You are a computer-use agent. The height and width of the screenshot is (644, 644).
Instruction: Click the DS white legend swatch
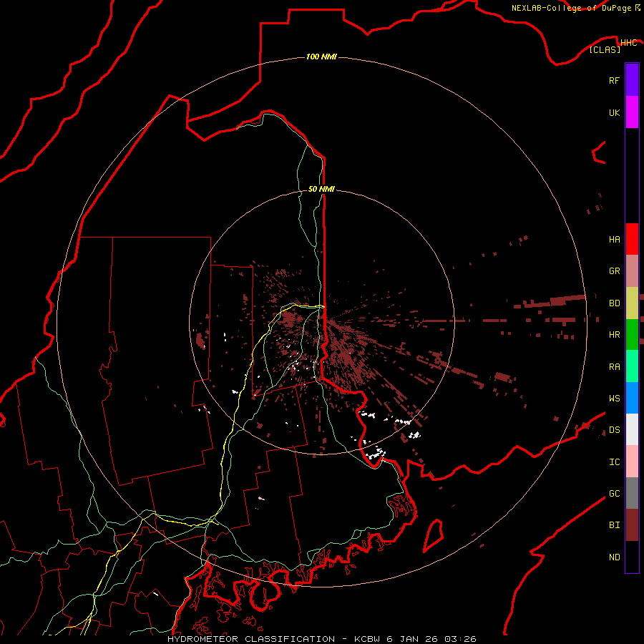632,429
